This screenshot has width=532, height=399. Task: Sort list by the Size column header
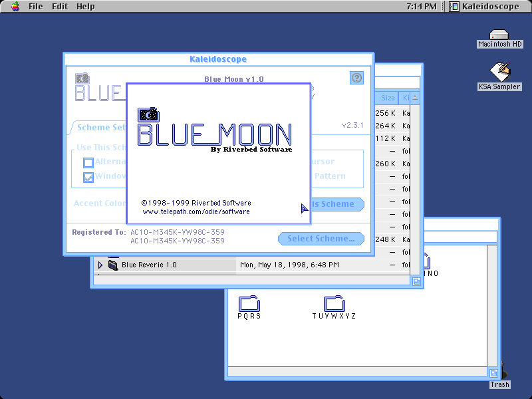[x=387, y=98]
